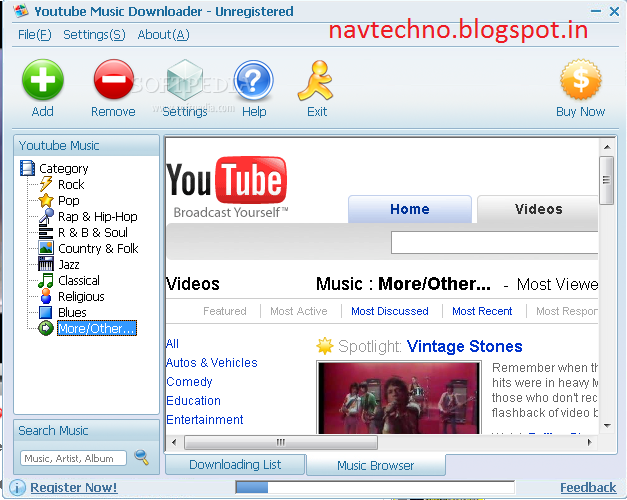627x500 pixels.
Task: Click the horizontal scrollbar thumb
Action: point(281,442)
